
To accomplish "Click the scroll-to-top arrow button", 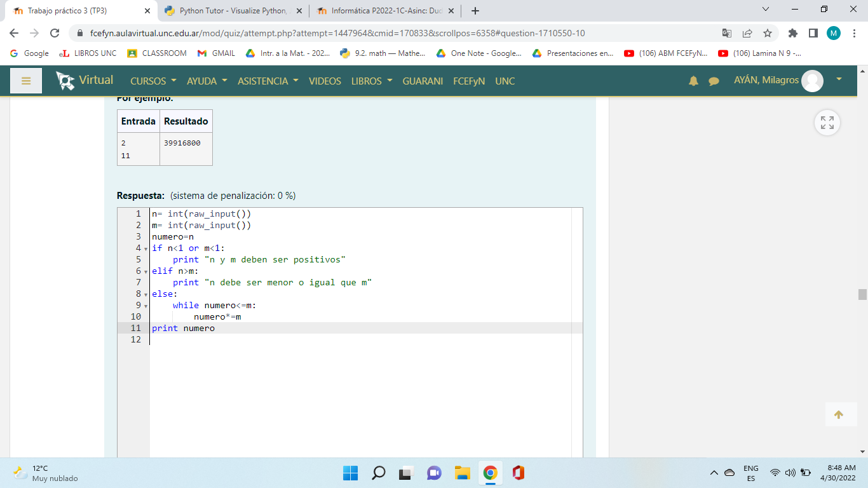I will [838, 415].
